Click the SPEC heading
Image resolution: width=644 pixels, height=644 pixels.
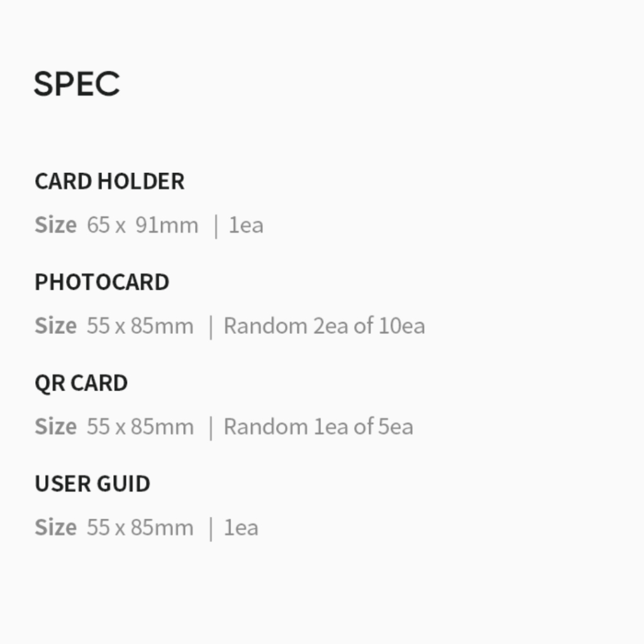click(77, 84)
